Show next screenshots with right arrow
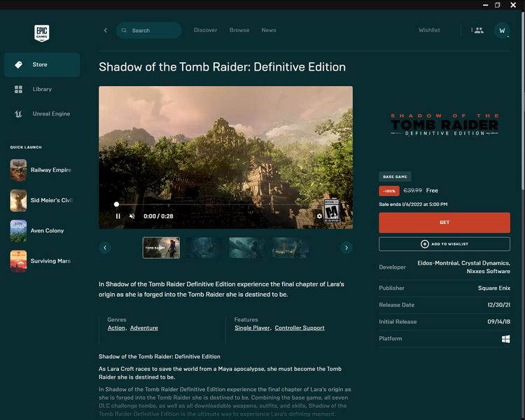Screen dimensions: 525x420 pos(346,248)
